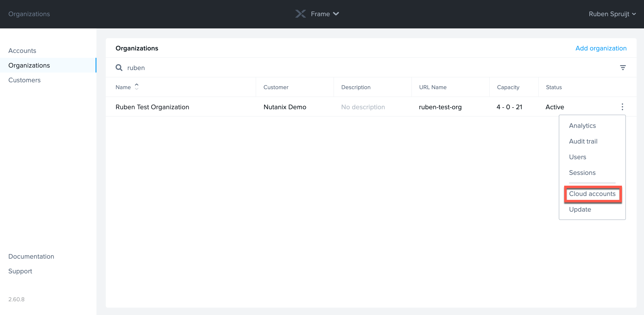Open Customers sidebar section
Screen dimensions: 644x315
tap(24, 80)
